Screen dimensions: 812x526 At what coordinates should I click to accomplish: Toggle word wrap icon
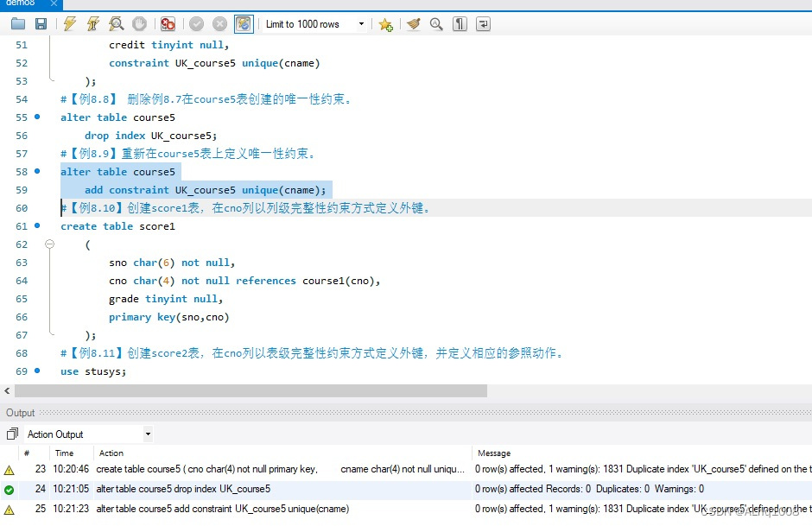pos(483,24)
